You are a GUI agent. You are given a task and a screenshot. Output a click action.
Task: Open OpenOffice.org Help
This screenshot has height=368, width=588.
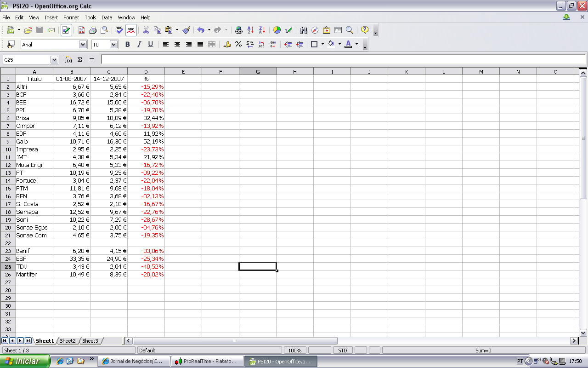pyautogui.click(x=365, y=30)
